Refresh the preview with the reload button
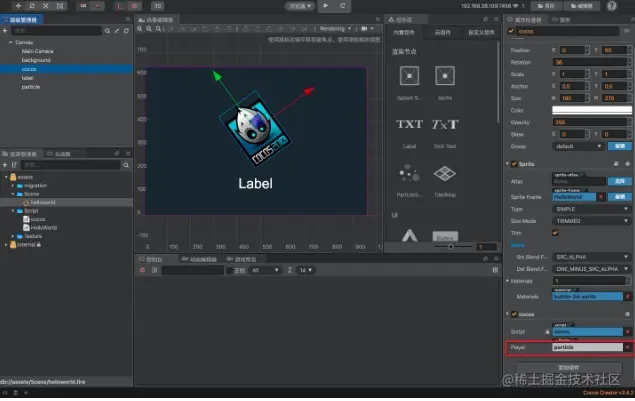The height and width of the screenshot is (401, 635). coord(343,6)
